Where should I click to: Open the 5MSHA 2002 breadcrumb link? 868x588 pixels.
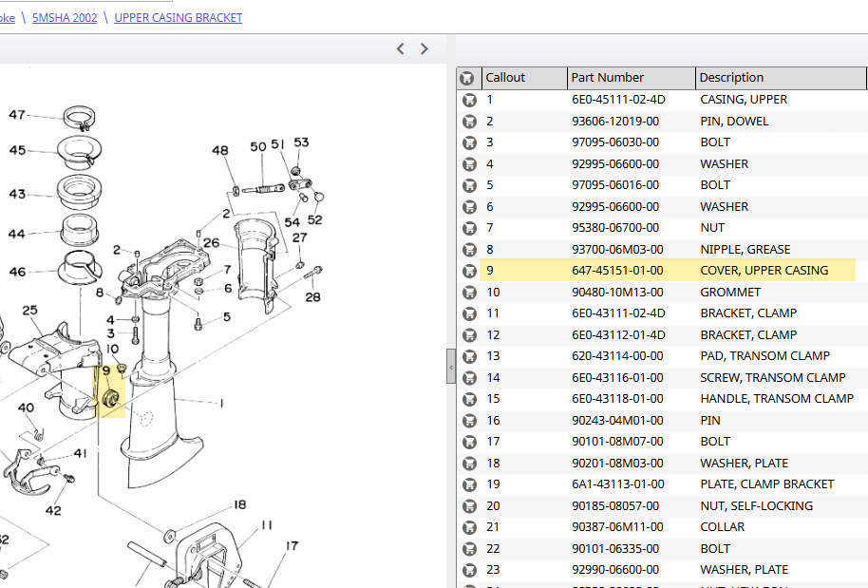(65, 18)
